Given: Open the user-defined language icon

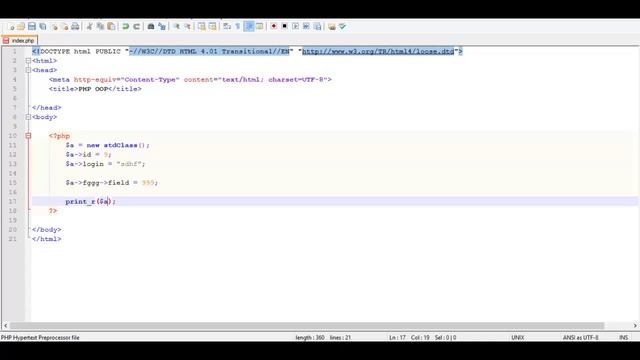Looking at the screenshot, I should point(260,27).
